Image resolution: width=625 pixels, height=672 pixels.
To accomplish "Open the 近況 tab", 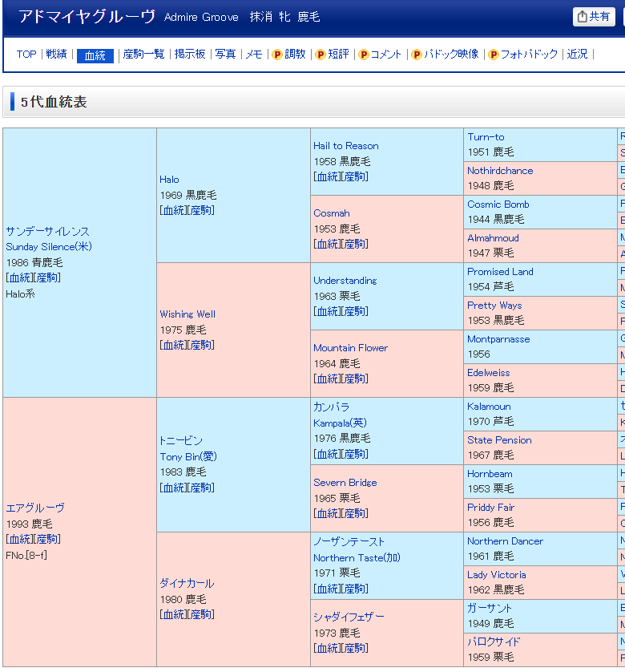I will 577,55.
